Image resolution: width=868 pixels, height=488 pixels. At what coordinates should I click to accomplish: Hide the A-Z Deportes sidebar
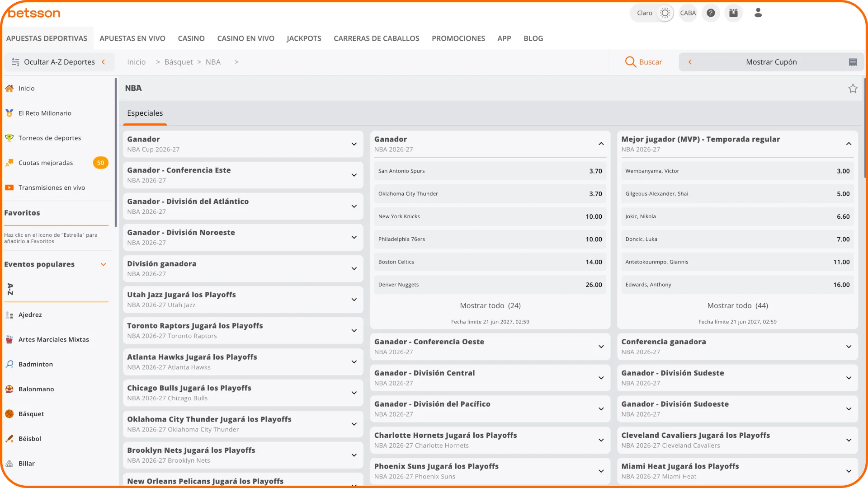point(59,62)
